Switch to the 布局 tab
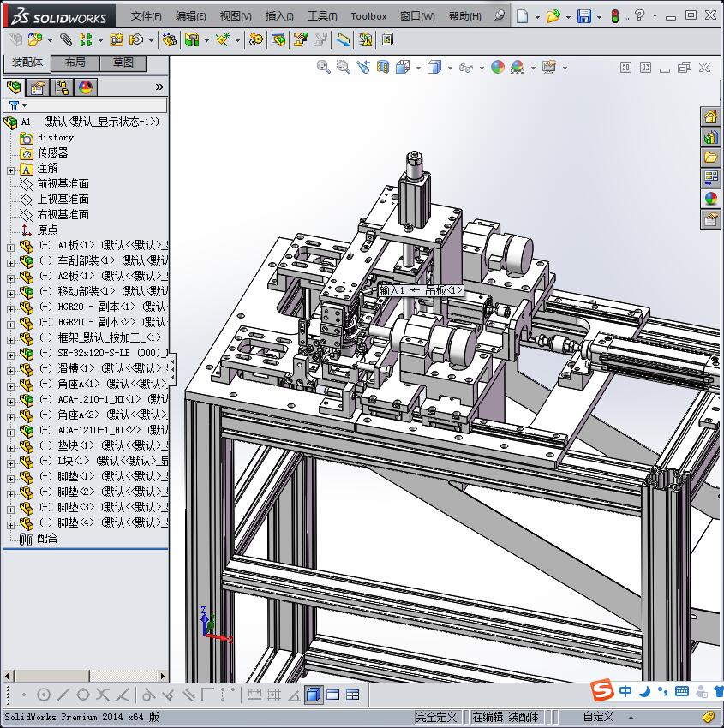724x728 pixels. [75, 63]
